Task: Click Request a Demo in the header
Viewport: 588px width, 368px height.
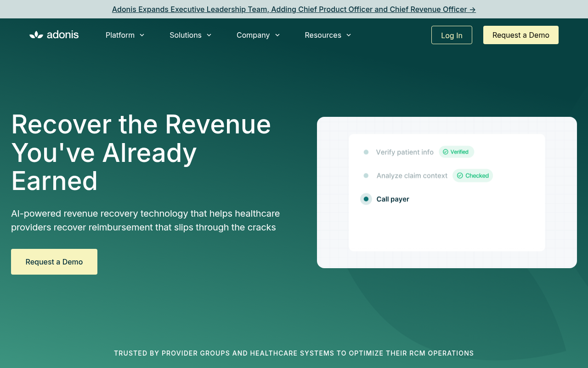Action: (x=521, y=35)
